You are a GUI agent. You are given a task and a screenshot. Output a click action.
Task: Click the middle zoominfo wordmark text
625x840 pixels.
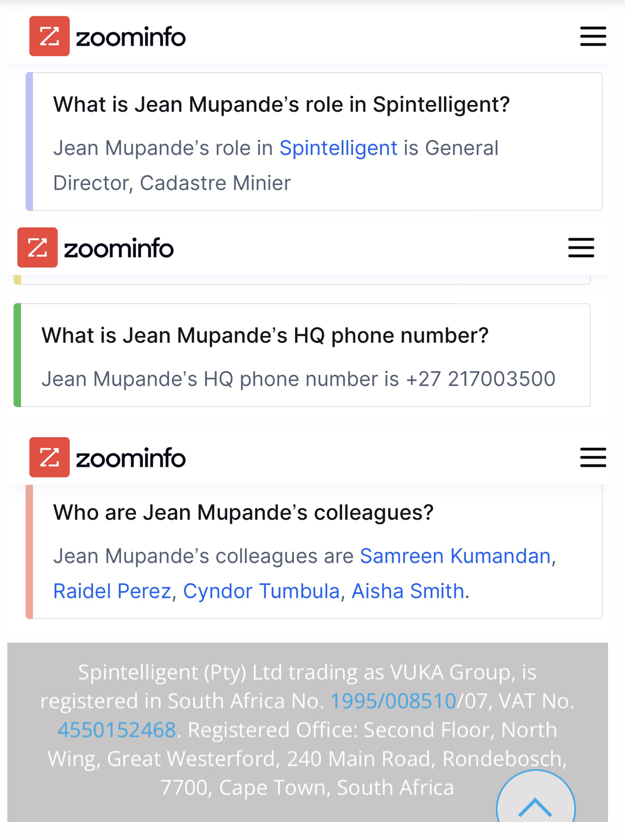point(118,249)
